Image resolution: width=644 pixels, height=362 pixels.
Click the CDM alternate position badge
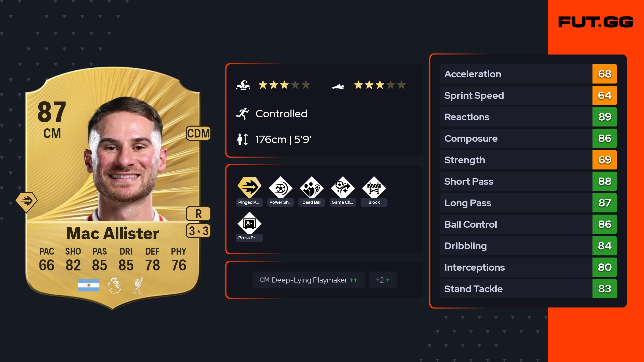[198, 133]
